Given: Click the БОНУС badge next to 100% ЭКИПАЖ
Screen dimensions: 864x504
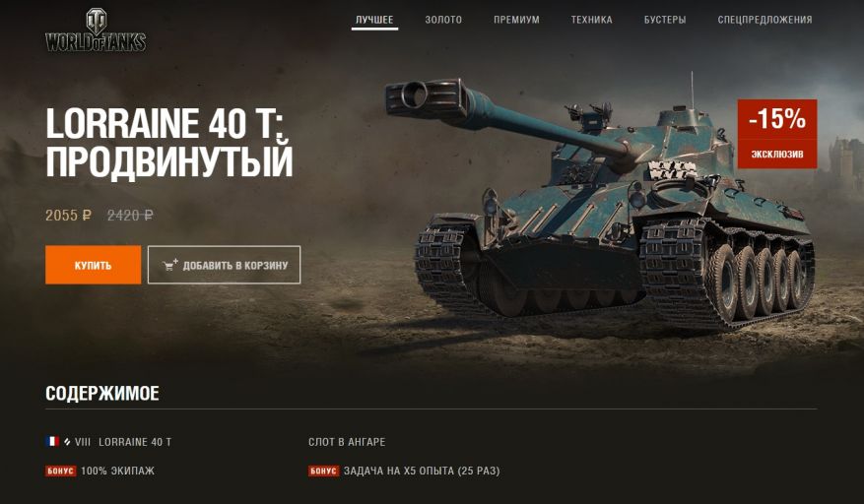Looking at the screenshot, I should (60, 471).
